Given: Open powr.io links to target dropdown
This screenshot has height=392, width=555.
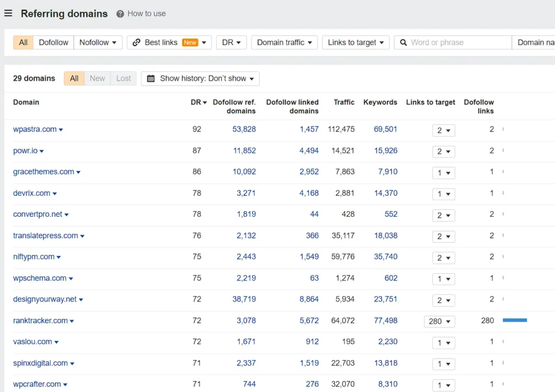Looking at the screenshot, I should tap(443, 152).
